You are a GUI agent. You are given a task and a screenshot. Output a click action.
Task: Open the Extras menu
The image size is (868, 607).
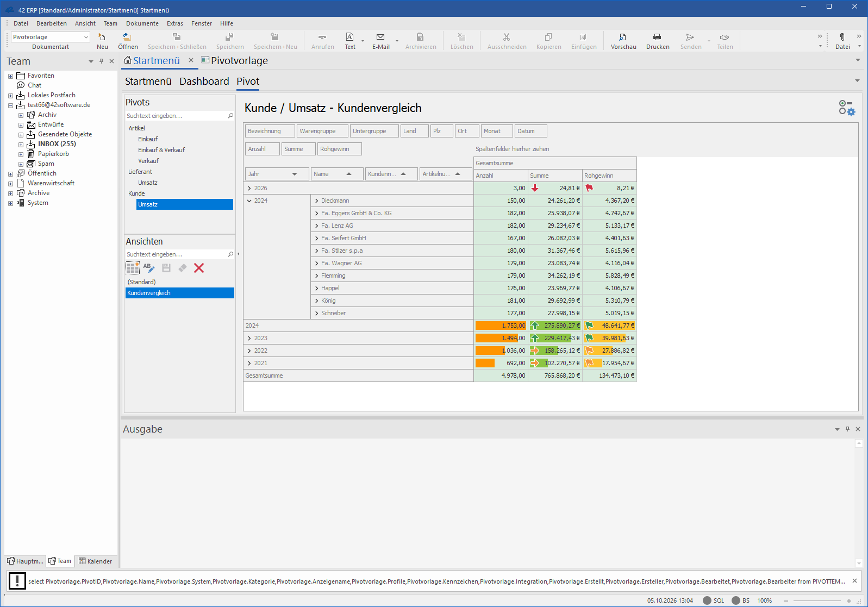(x=175, y=23)
